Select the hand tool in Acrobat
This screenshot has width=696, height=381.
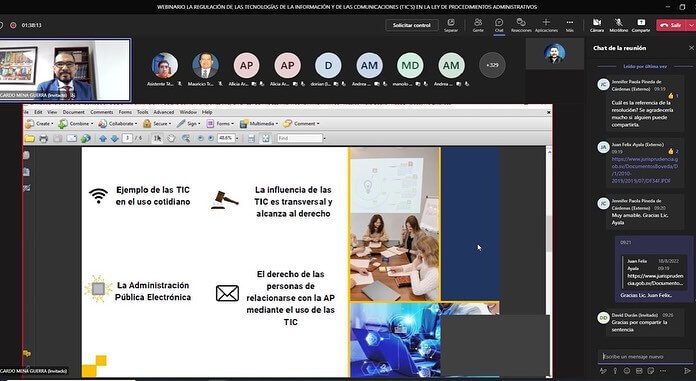[x=171, y=139]
